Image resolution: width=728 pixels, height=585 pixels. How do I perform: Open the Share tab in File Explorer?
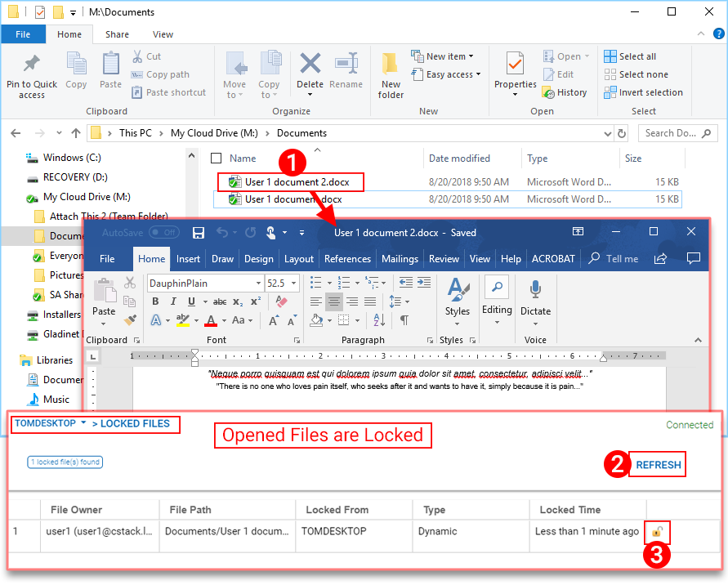pyautogui.click(x=117, y=34)
